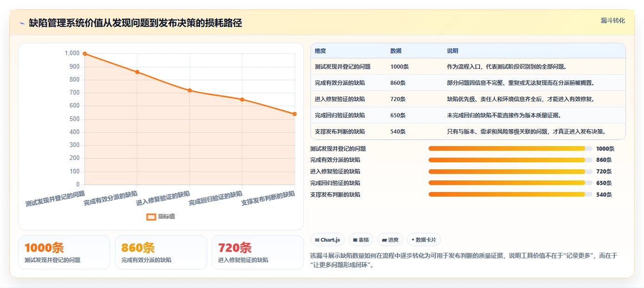Click the chart point for 完成回归验证的缺陷

(242, 99)
